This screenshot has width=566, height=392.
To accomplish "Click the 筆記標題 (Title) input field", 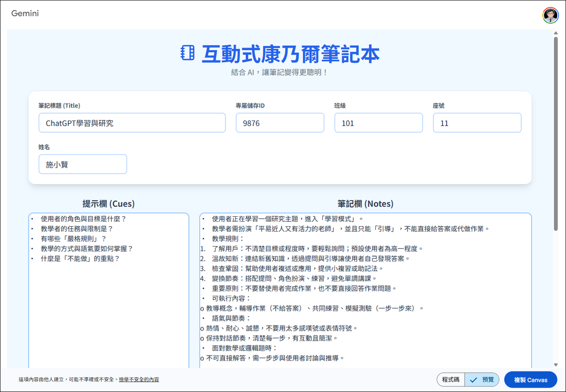I will [132, 123].
